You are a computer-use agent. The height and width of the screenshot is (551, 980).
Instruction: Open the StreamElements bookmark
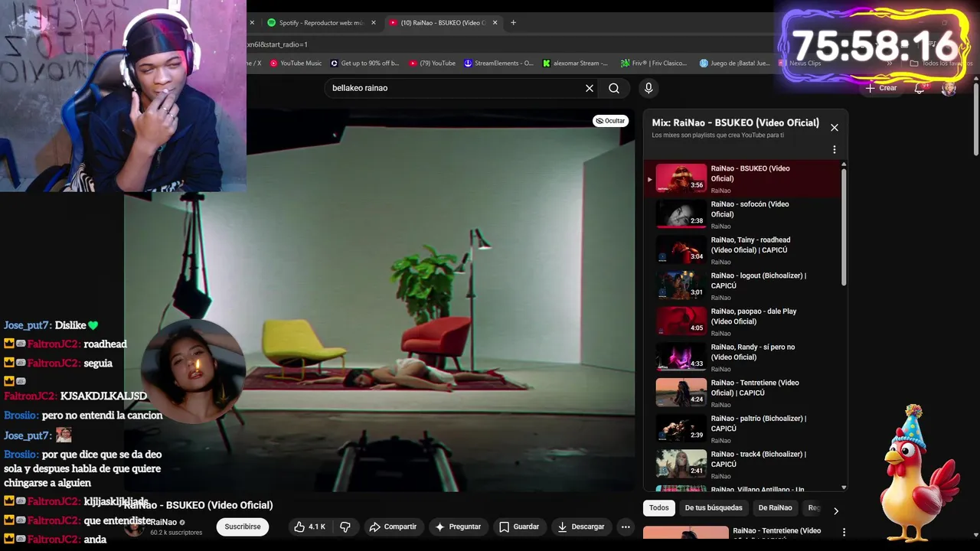pyautogui.click(x=499, y=64)
